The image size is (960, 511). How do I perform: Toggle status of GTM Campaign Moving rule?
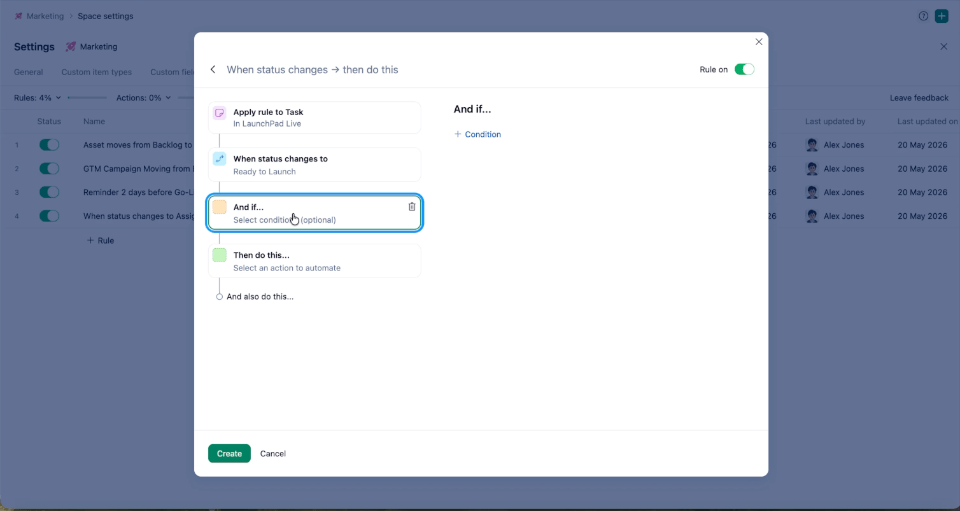(x=49, y=168)
